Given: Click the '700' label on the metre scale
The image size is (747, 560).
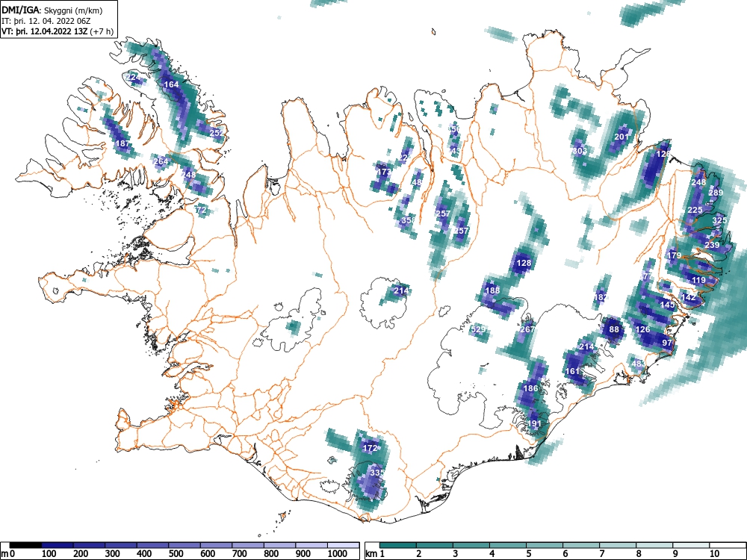Looking at the screenshot, I should 239,554.
